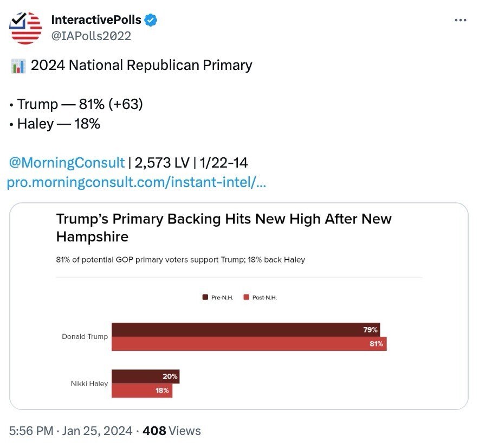Follow the pro.morningconsult.com link

point(136,183)
